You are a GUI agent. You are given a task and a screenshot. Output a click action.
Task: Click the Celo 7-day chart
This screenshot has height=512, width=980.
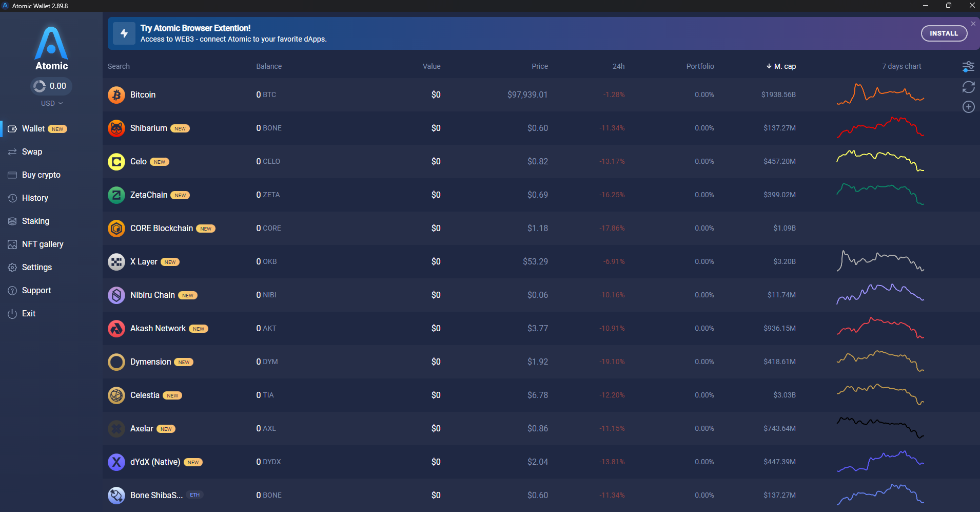point(880,161)
